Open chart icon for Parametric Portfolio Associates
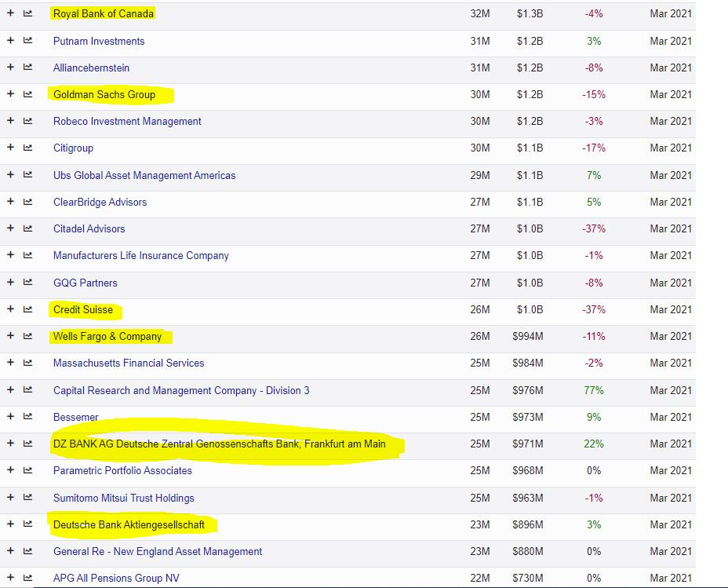Viewport: 728px width, 588px height. 28,470
